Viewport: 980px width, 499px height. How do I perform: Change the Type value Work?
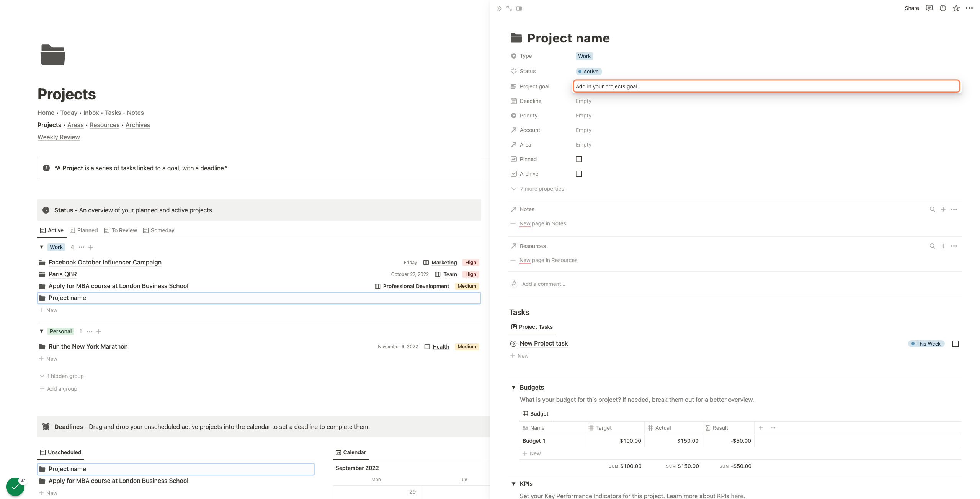[x=584, y=56]
